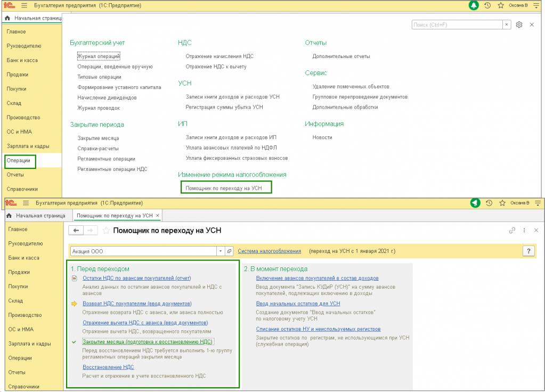Open Закрытие месяца (подготовка к восстановлению НДС)

(148, 341)
